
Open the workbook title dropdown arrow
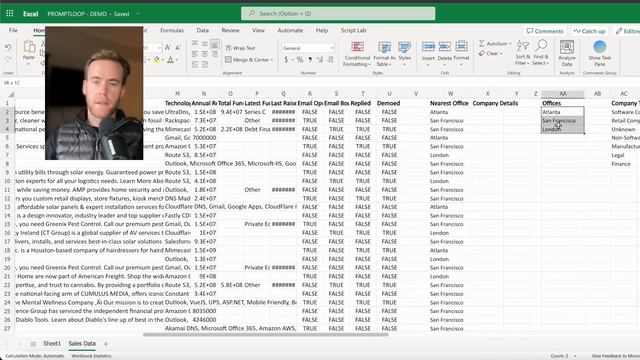point(138,14)
